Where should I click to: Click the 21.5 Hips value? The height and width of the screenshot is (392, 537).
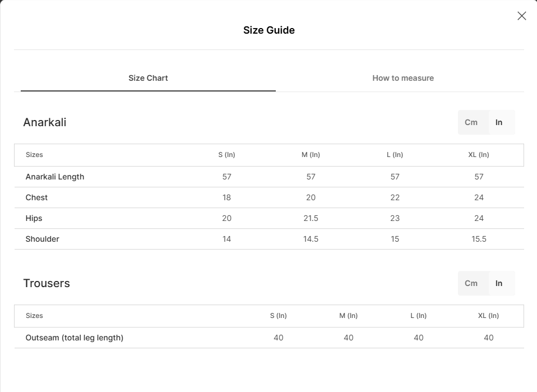click(x=311, y=218)
